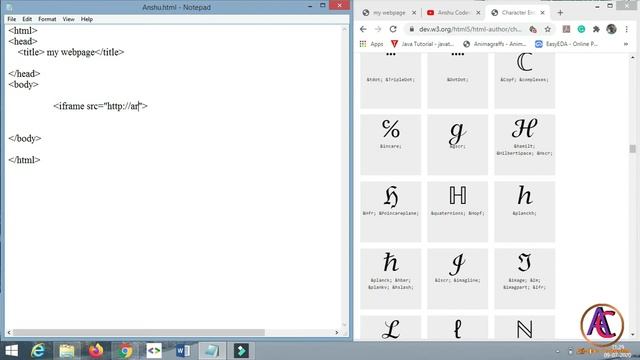Viewport: 640px width, 360px height.
Task: Click the Chrome scrollbar down arrow
Action: tap(632, 334)
